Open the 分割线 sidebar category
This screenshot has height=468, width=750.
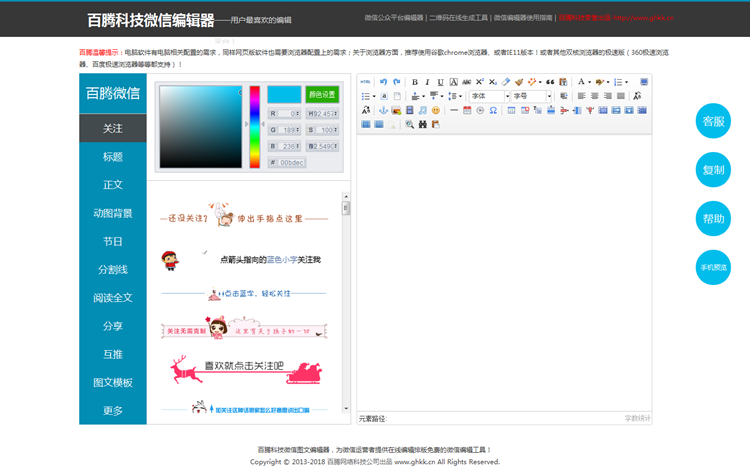point(113,269)
